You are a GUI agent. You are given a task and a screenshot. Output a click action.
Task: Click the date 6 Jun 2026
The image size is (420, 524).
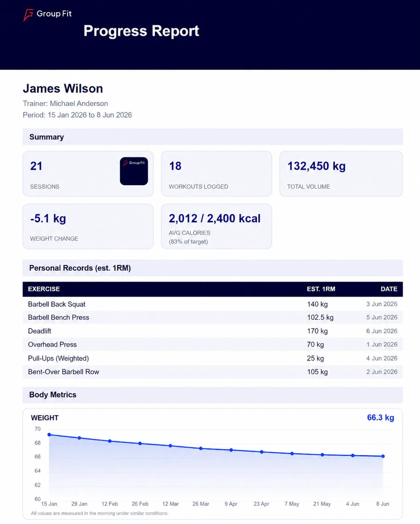(382, 331)
